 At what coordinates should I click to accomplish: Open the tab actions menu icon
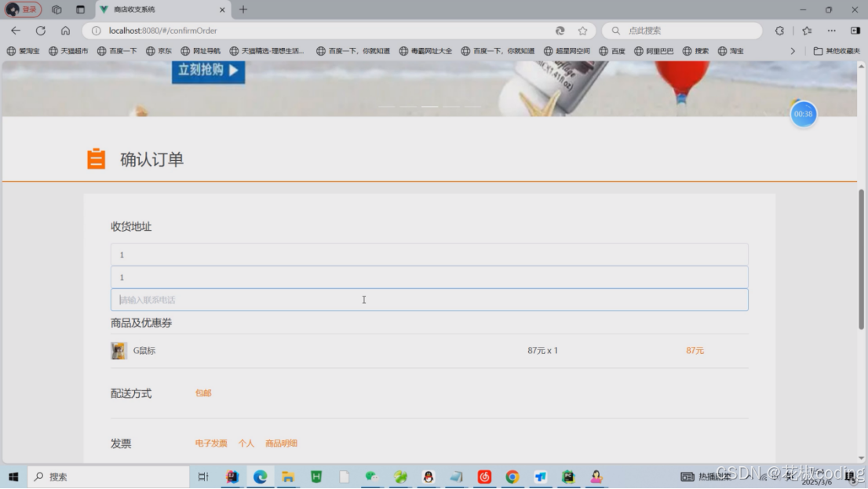click(80, 9)
